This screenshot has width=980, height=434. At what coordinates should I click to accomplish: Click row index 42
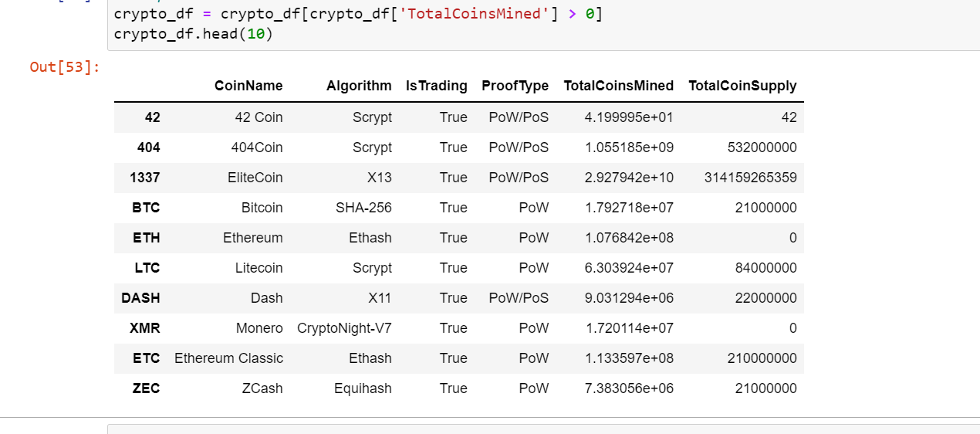(152, 117)
